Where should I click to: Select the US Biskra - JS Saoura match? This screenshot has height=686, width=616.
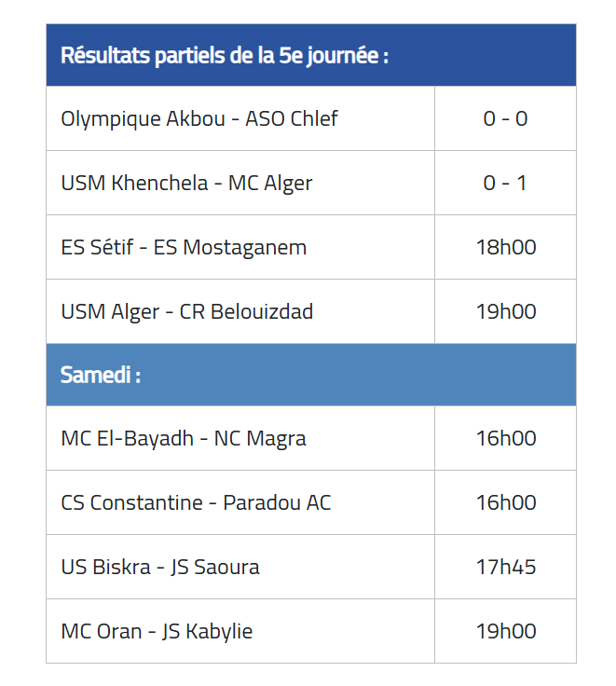click(240, 567)
